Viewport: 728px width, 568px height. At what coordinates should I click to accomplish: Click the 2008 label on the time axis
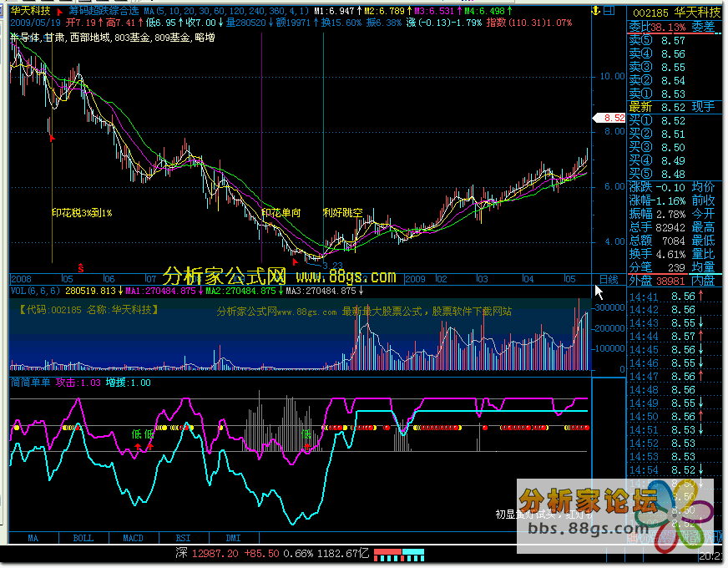point(22,279)
